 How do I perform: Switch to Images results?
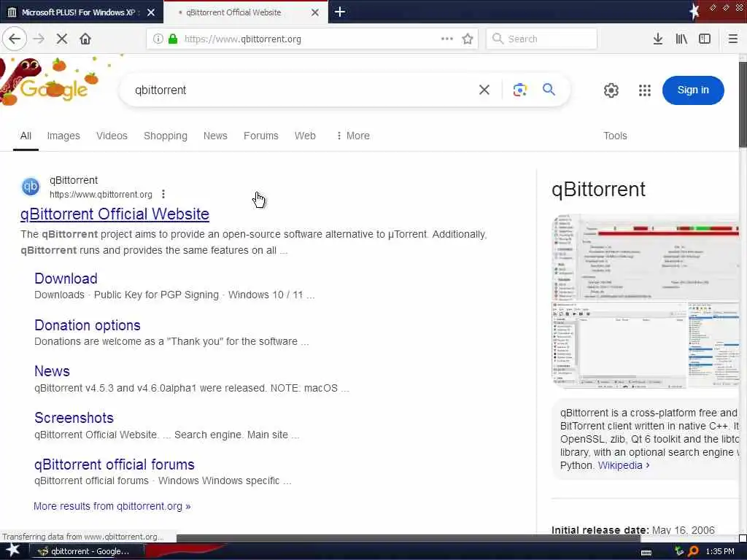[63, 136]
